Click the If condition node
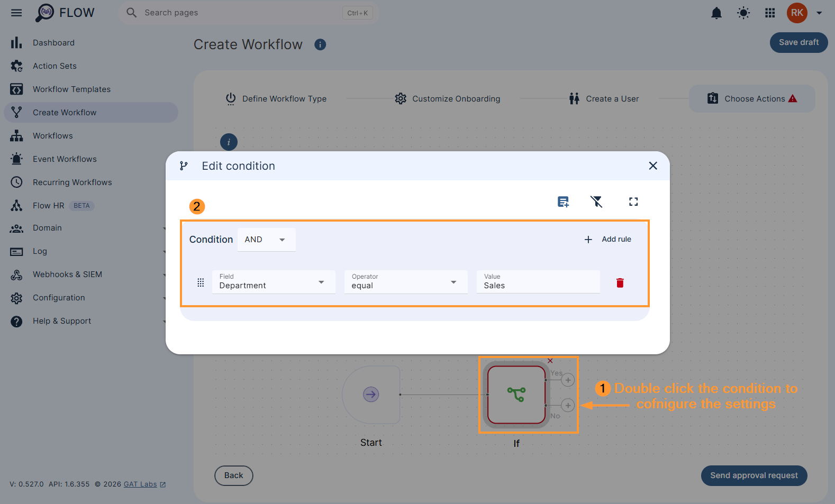 [x=516, y=395]
